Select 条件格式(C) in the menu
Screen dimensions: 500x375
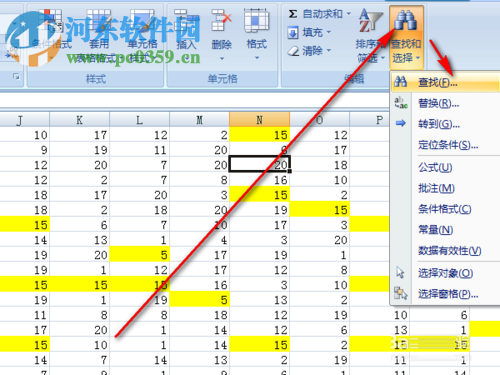point(446,209)
